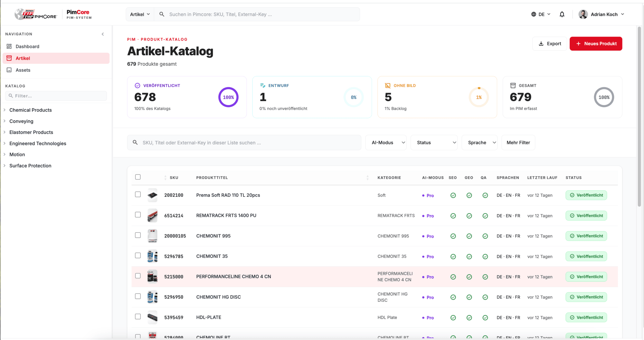
Task: Click the Entwurf edit card icon
Action: 262,86
